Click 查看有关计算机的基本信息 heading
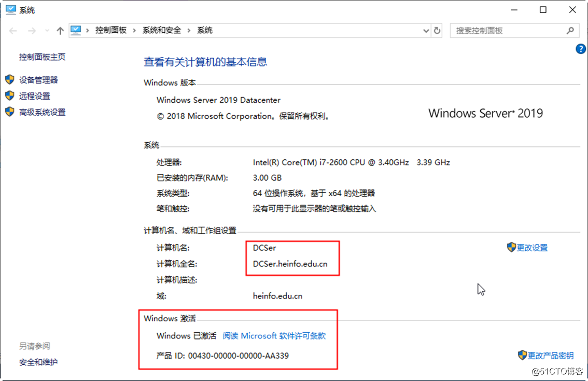Screen dimensions: 588x381 (x=205, y=62)
